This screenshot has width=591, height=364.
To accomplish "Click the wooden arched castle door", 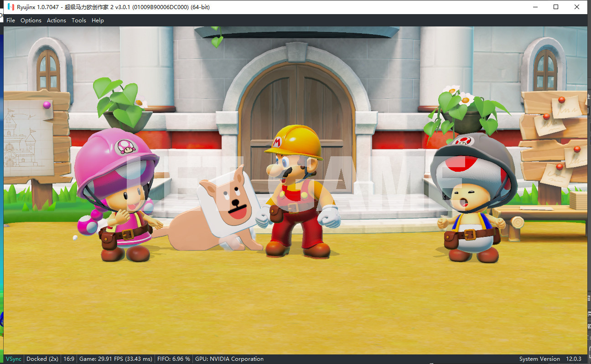I will (296, 105).
